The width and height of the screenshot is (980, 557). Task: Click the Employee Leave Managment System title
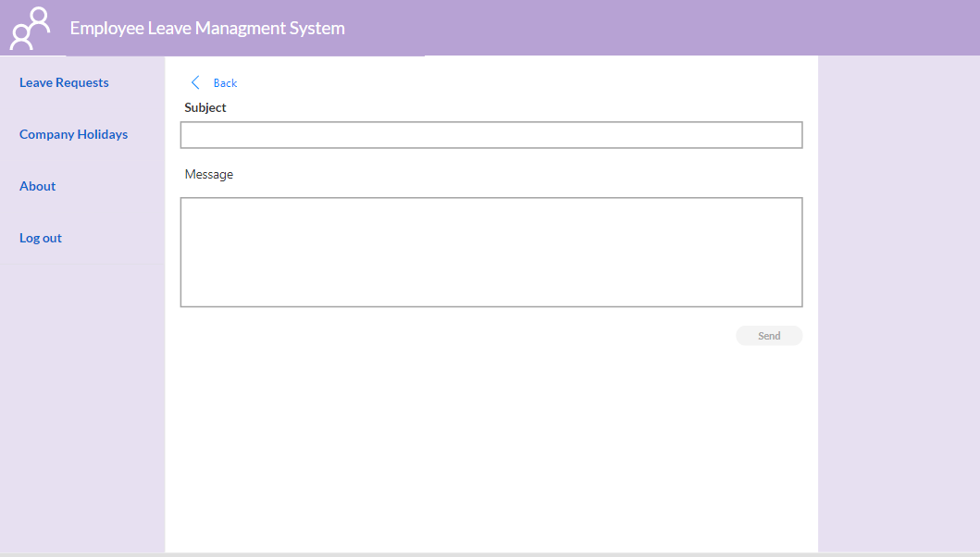point(207,28)
